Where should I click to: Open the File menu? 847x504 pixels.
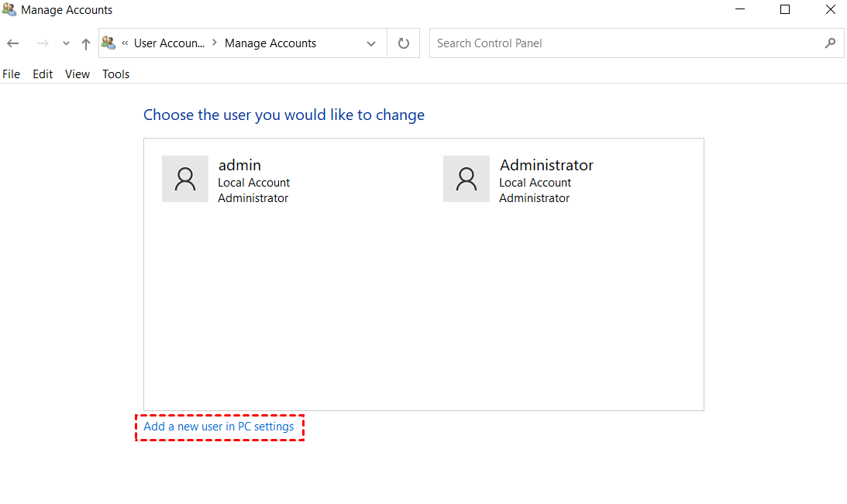click(12, 74)
